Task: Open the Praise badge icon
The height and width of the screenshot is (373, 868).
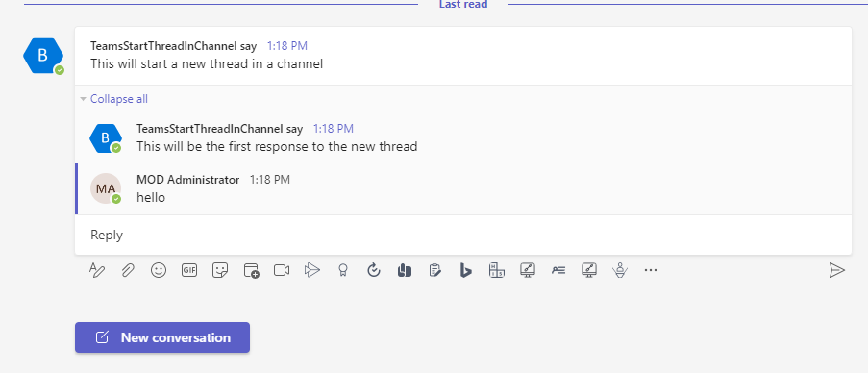Action: point(343,270)
